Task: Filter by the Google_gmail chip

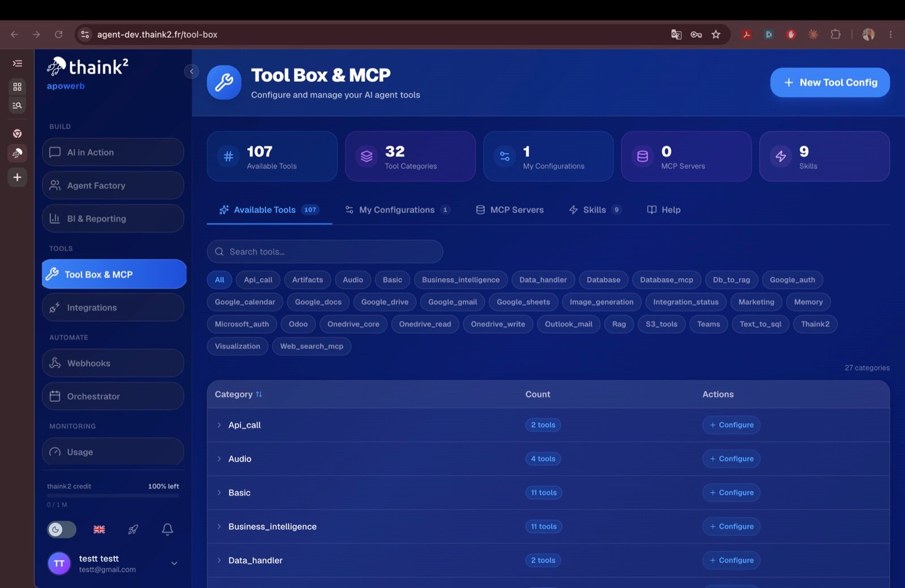Action: click(453, 302)
